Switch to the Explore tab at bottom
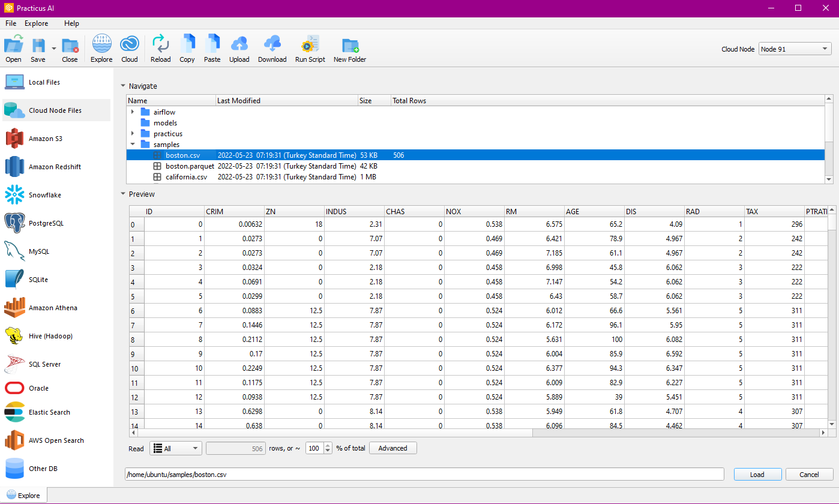 pyautogui.click(x=24, y=495)
